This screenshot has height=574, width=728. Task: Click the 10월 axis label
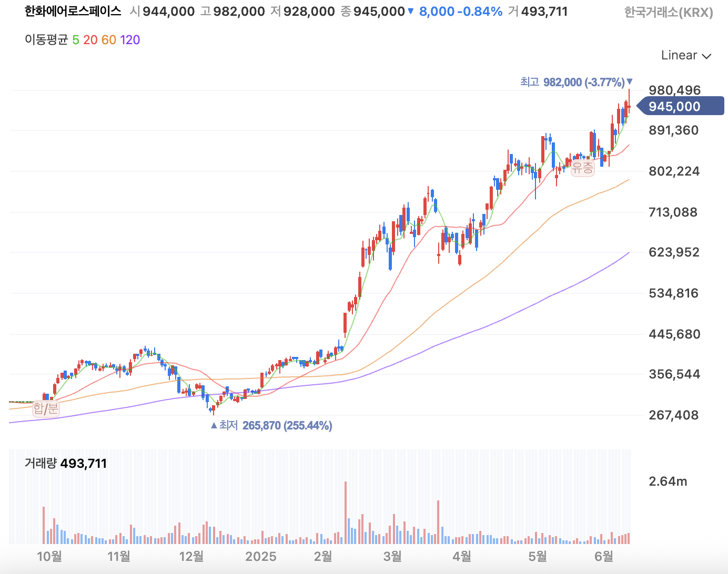coord(49,556)
